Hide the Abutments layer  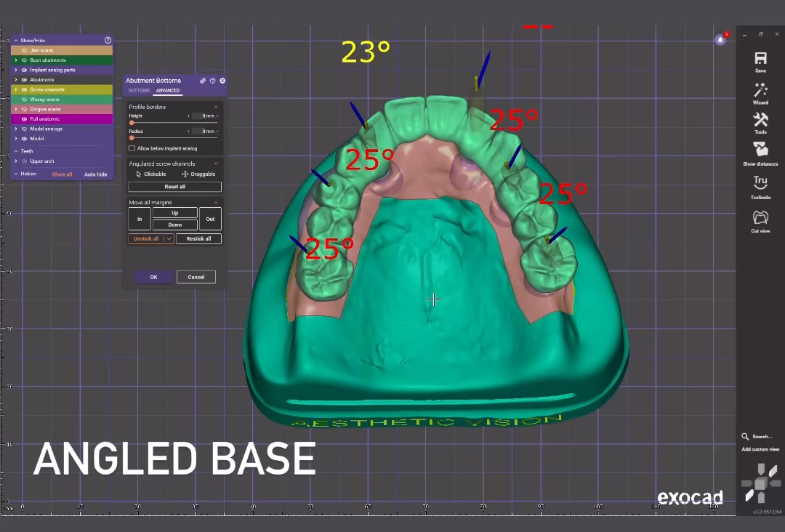coord(24,79)
